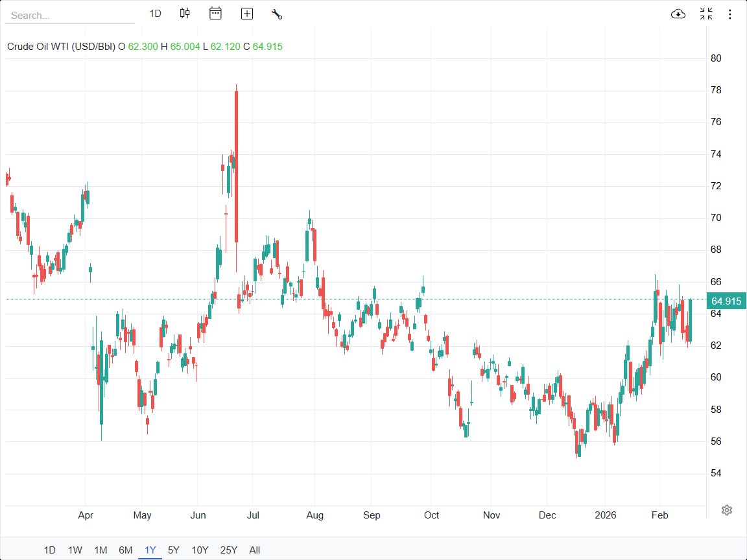Click the add comparison plus icon

(x=247, y=14)
